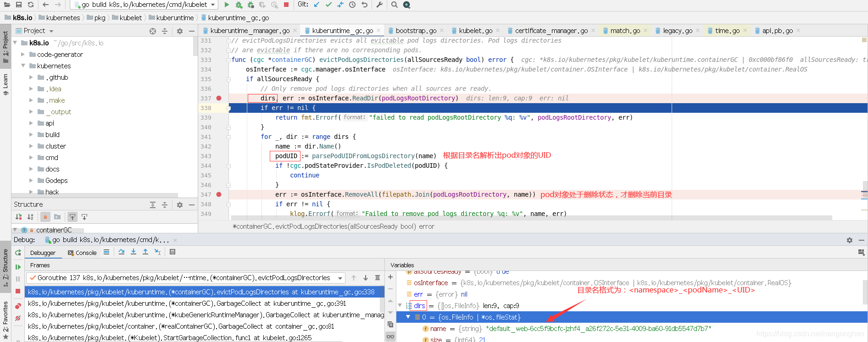Stop debugging with red square in debug panel
The height and width of the screenshot is (342, 868).
[18, 291]
